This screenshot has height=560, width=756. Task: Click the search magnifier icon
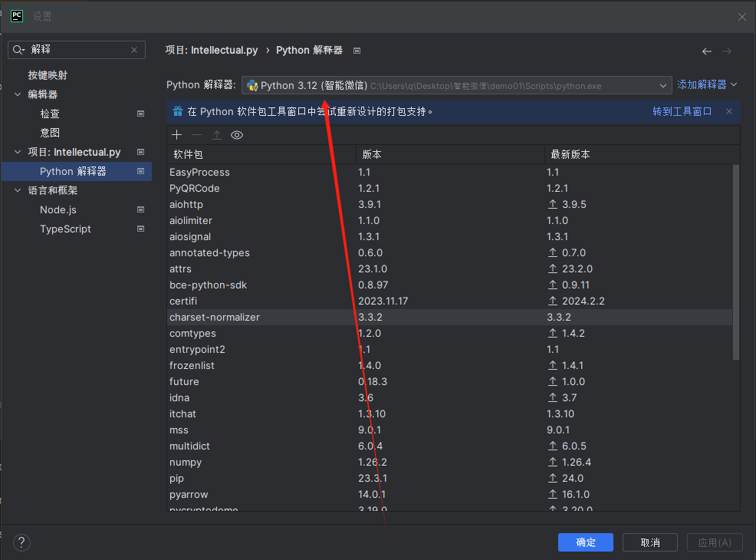[x=17, y=50]
